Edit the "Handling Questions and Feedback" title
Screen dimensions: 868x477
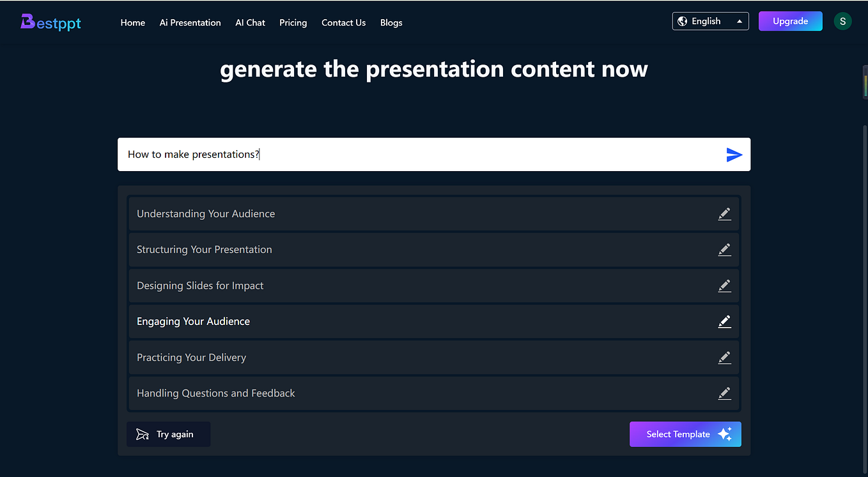(x=724, y=393)
